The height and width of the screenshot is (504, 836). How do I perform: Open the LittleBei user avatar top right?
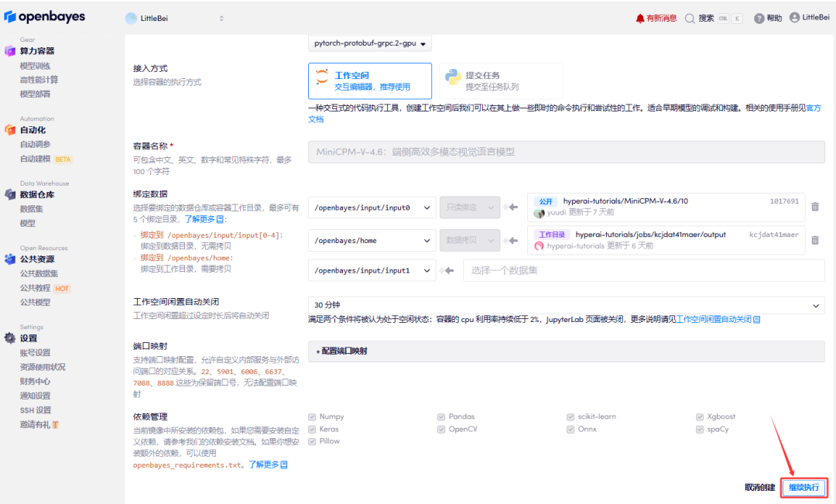click(x=794, y=18)
